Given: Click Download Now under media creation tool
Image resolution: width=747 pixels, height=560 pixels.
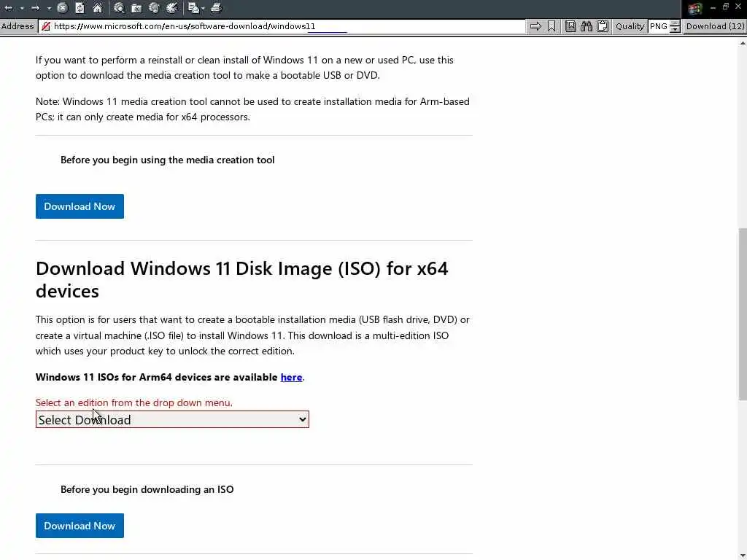Looking at the screenshot, I should pyautogui.click(x=80, y=206).
